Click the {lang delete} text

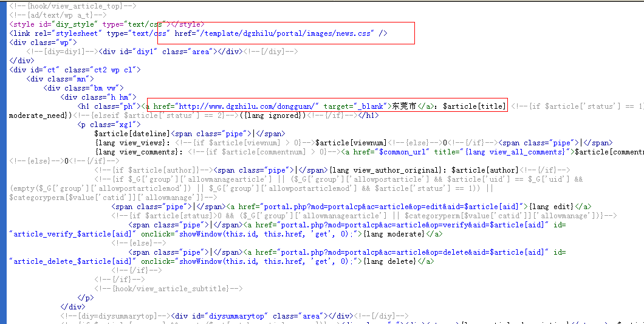click(389, 261)
